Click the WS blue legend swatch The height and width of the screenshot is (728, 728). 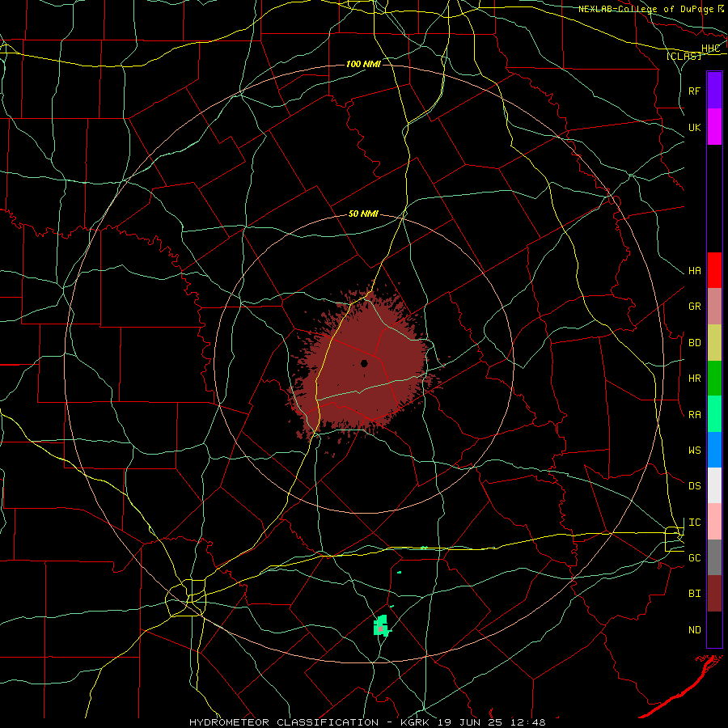714,450
